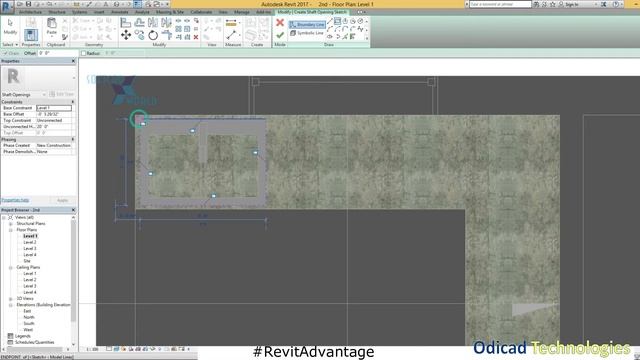
Task: Open Level 2 under Floor Plans
Action: [x=30, y=242]
